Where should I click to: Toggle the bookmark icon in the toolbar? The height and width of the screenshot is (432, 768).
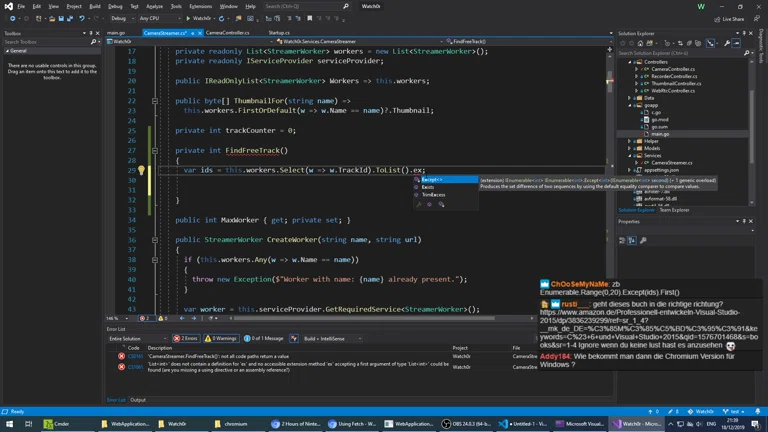[x=310, y=19]
